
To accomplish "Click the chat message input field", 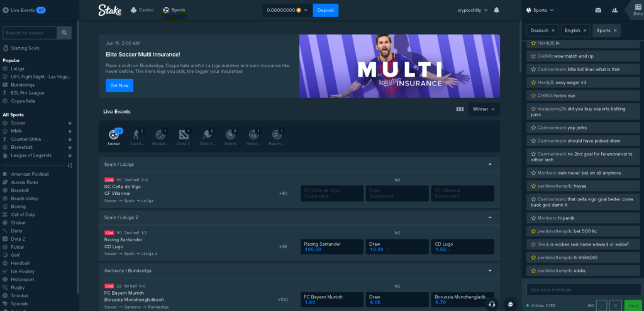I will [584, 290].
